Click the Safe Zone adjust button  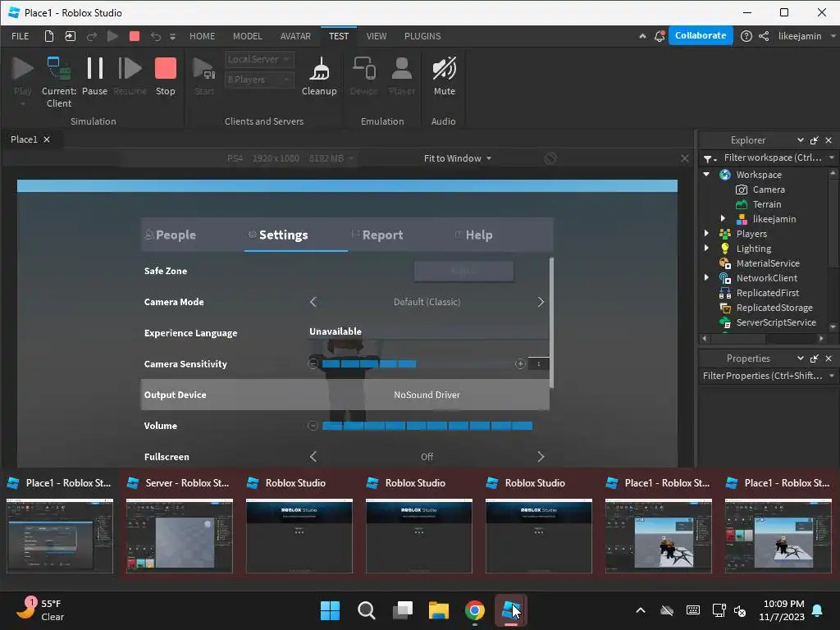464,271
